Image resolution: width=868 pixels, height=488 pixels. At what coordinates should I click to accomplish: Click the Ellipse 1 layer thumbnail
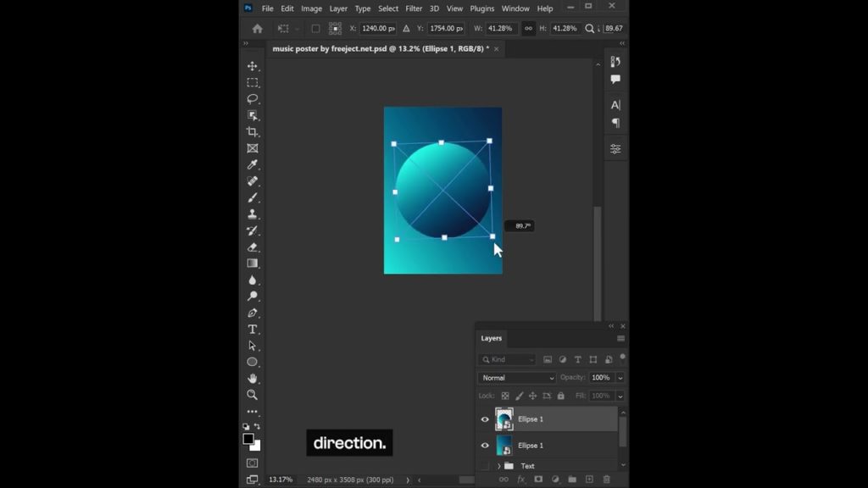504,419
